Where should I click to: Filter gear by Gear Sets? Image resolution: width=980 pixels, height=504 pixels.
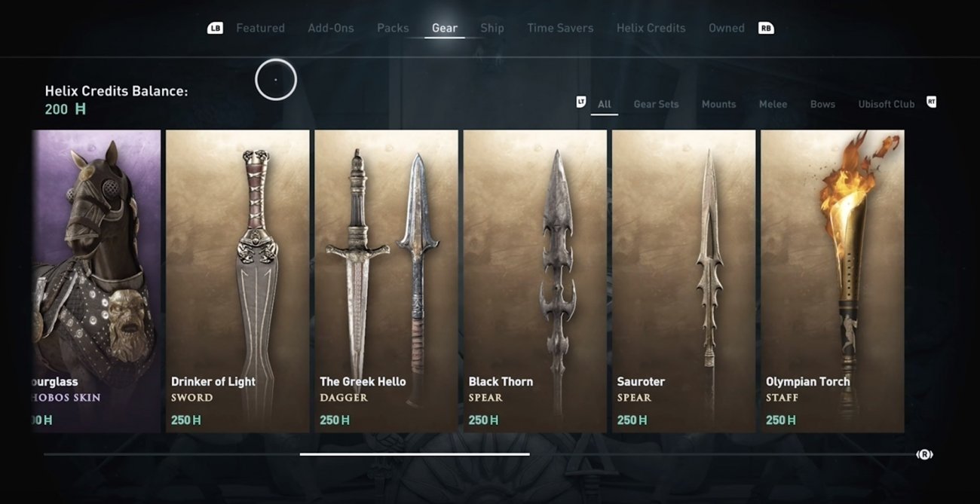[656, 104]
